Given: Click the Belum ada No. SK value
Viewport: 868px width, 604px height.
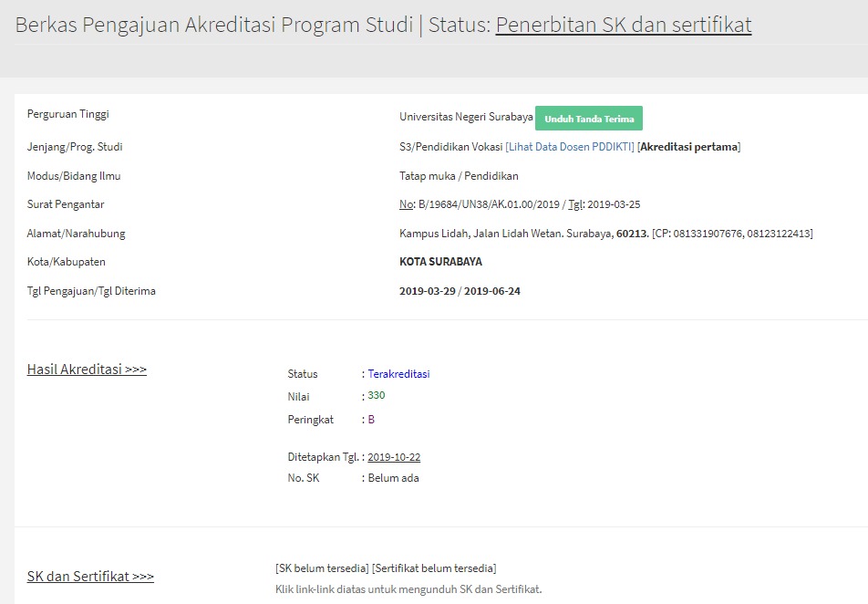Looking at the screenshot, I should (x=393, y=478).
